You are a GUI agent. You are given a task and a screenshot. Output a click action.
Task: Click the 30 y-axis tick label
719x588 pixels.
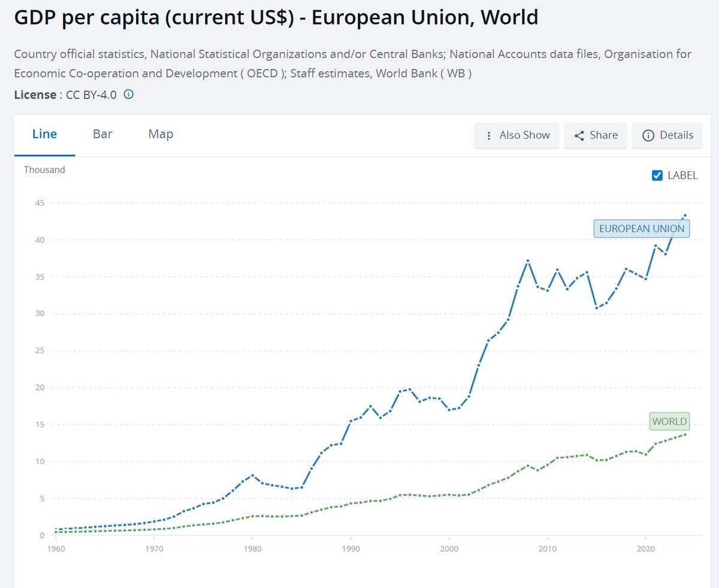click(40, 314)
